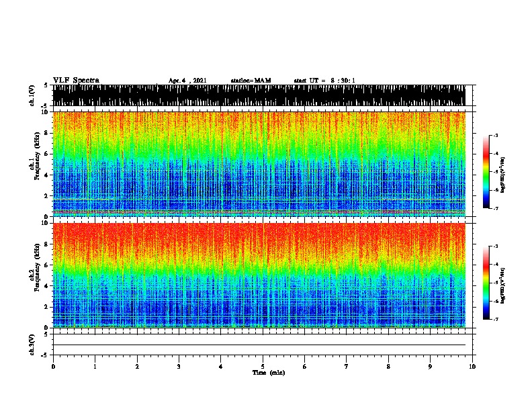532x411 pixels.
Task: Click time axis tick label '7'
Action: pyautogui.click(x=347, y=367)
